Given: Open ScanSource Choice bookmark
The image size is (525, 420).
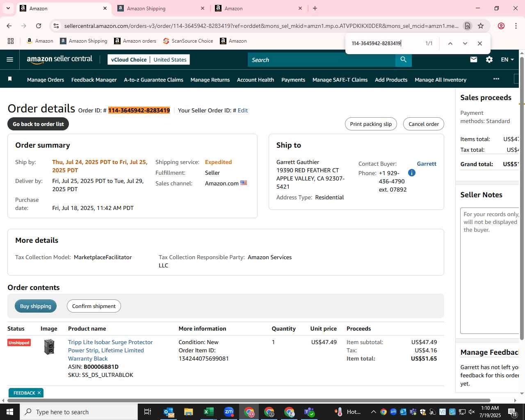Looking at the screenshot, I should pyautogui.click(x=188, y=41).
